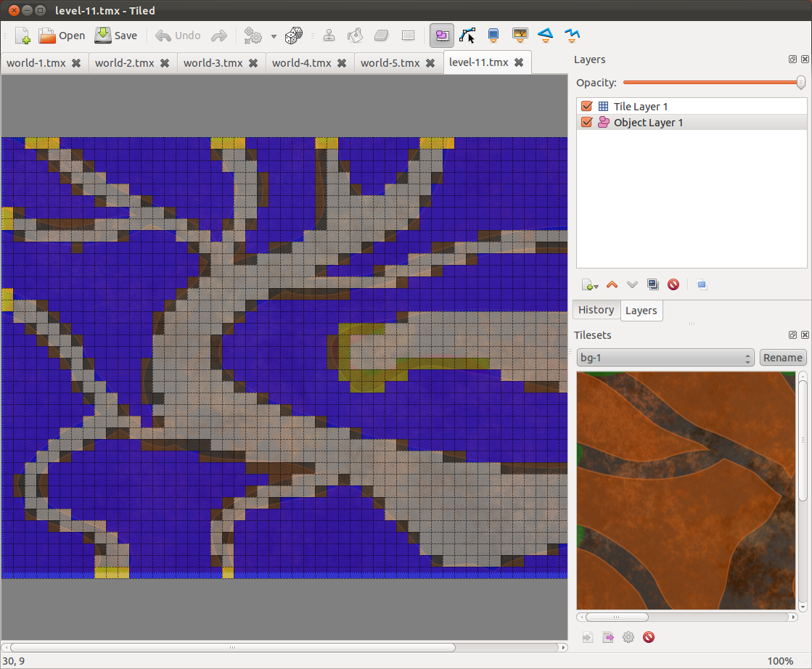Viewport: 812px width, 669px height.
Task: Choose the Insert Rectangle tool
Action: (493, 35)
